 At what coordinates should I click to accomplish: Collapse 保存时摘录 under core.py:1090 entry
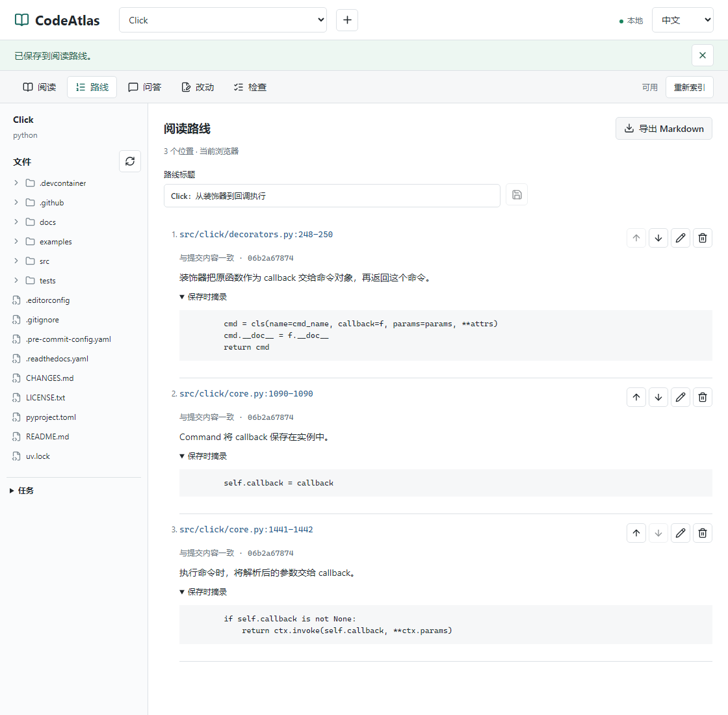(203, 456)
